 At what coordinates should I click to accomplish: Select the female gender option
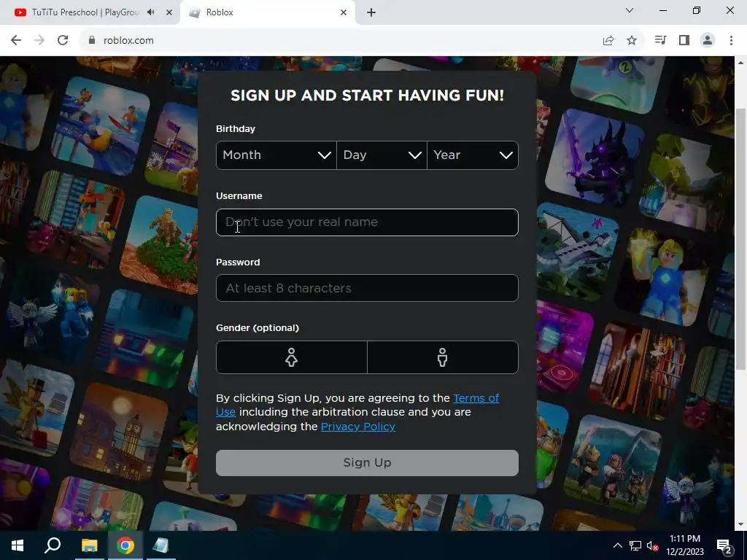coord(292,357)
